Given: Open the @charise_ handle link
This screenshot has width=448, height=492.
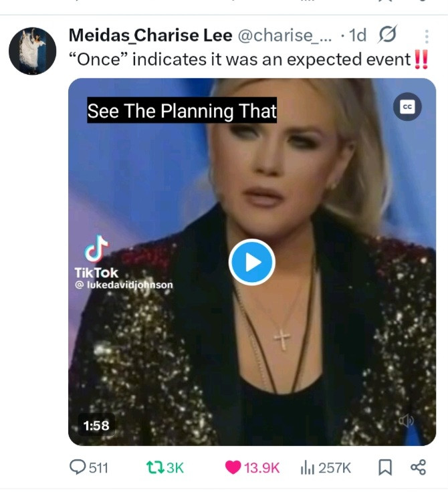Looking at the screenshot, I should click(284, 35).
